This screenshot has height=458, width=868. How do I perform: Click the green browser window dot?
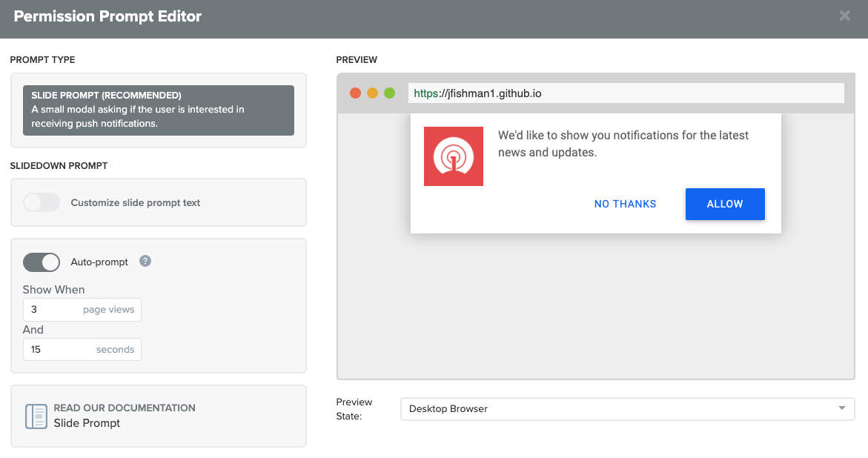[x=389, y=93]
